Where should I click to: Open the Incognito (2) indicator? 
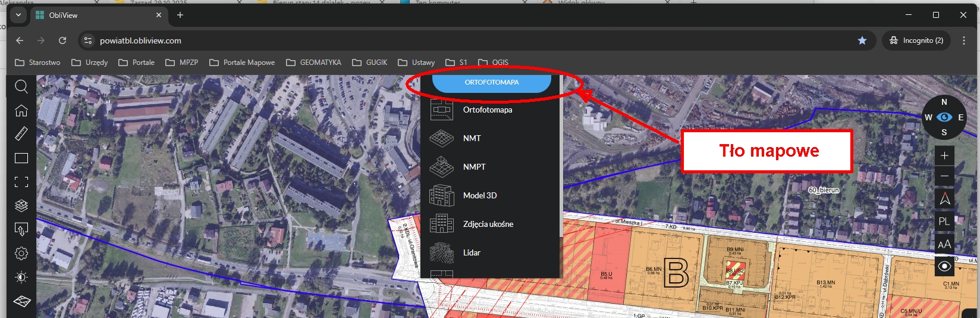coord(916,40)
